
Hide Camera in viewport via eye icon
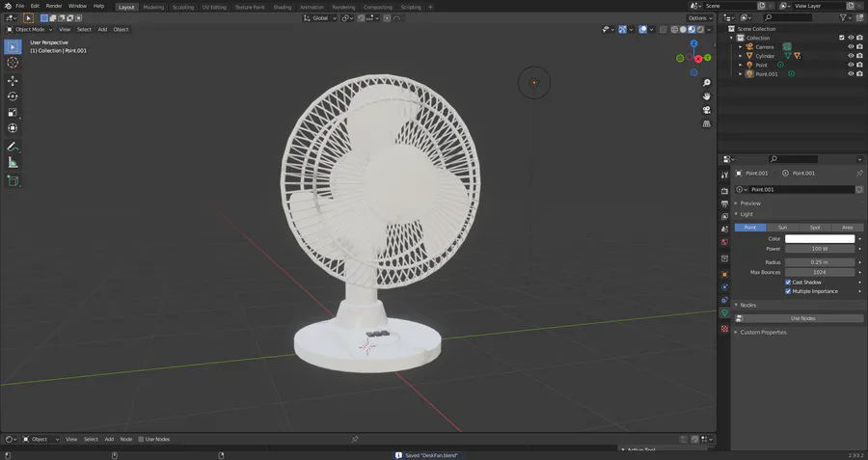pyautogui.click(x=851, y=47)
